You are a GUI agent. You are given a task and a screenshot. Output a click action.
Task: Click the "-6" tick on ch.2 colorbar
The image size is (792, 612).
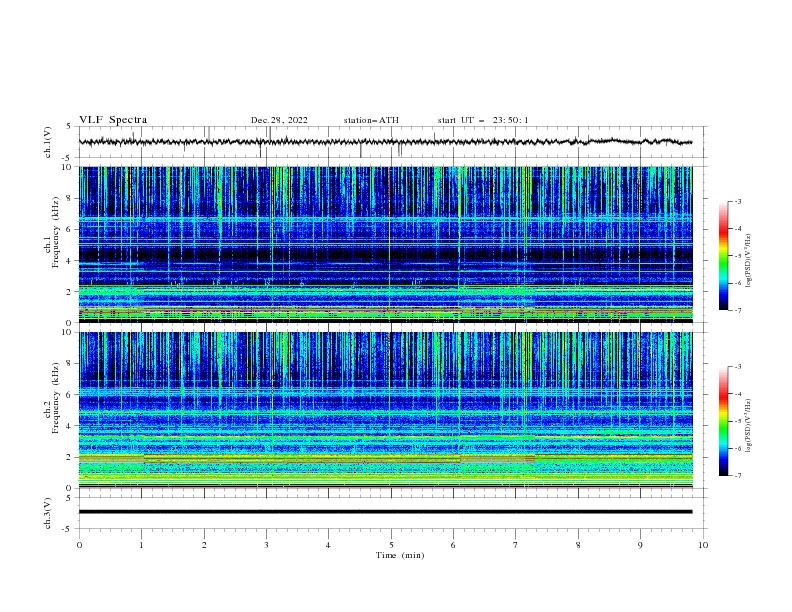[x=737, y=448]
